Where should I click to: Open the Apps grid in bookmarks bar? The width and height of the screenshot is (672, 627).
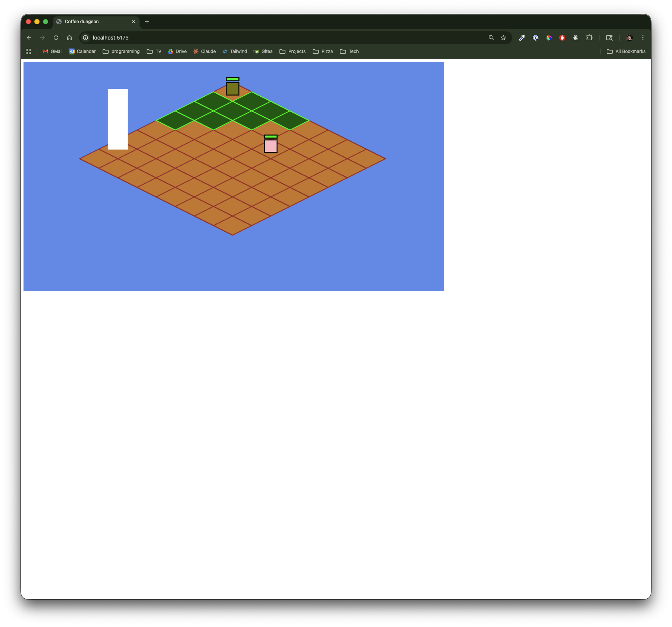click(28, 51)
